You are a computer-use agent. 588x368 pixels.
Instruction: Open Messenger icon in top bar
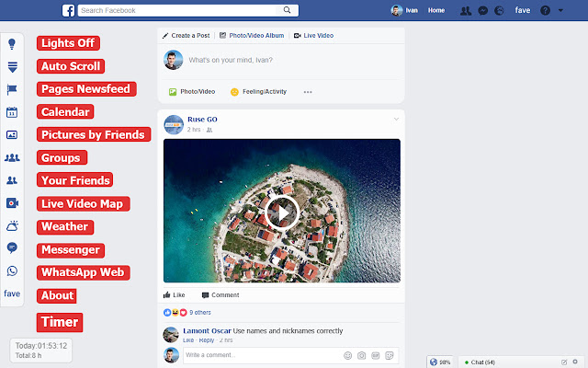tap(483, 10)
